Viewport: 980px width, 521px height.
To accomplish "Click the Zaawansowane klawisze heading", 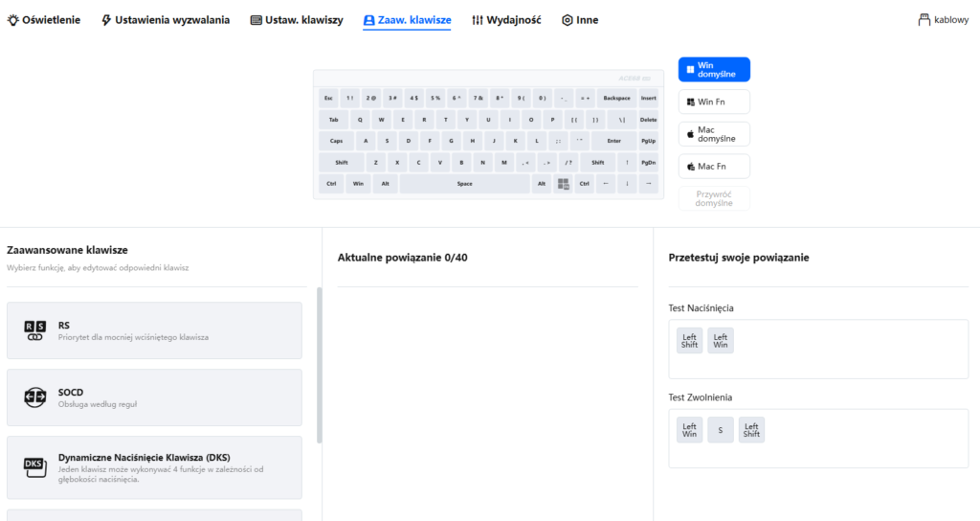I will pyautogui.click(x=68, y=250).
